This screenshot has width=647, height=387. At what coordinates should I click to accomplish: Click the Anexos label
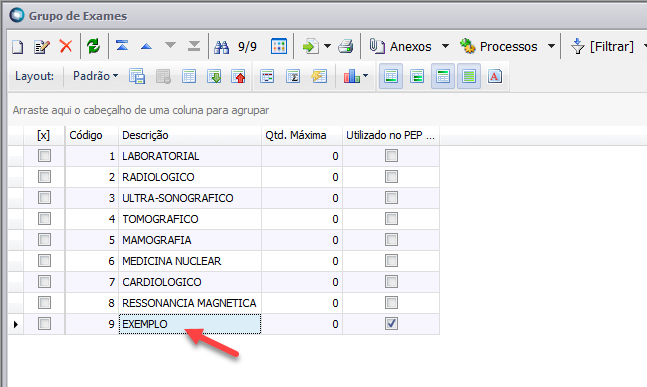pyautogui.click(x=411, y=47)
